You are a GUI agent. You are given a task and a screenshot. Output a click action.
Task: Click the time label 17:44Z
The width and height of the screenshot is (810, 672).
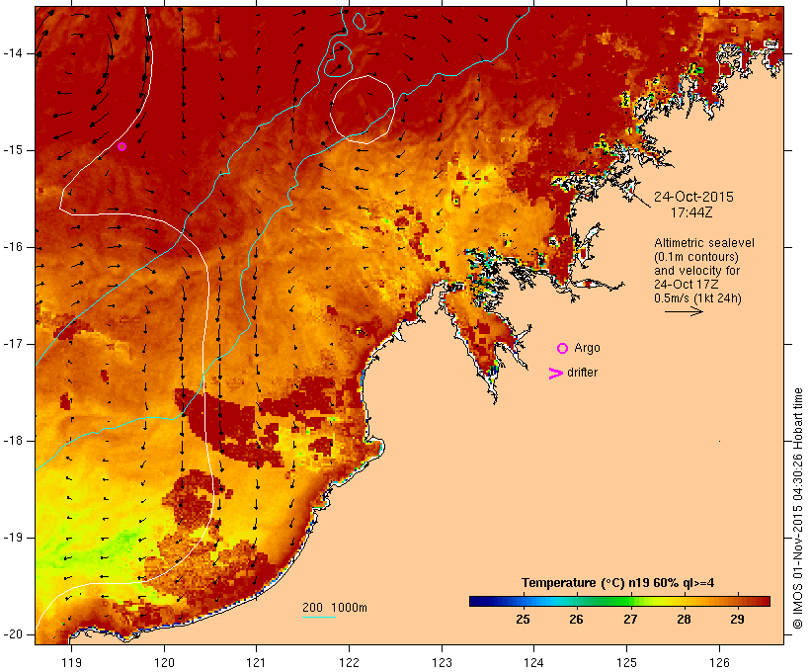coord(691,212)
